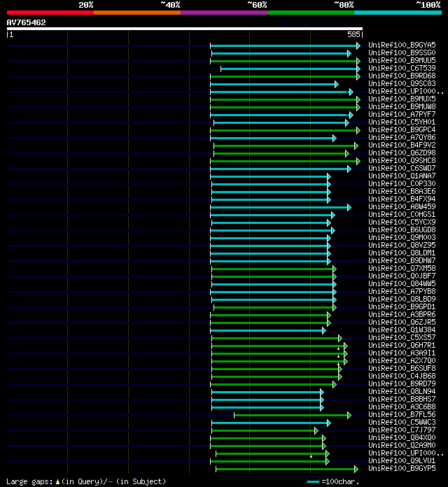Click the UniRef100_Q1ANA7 label
Image resolution: width=448 pixels, height=487 pixels.
[402, 176]
